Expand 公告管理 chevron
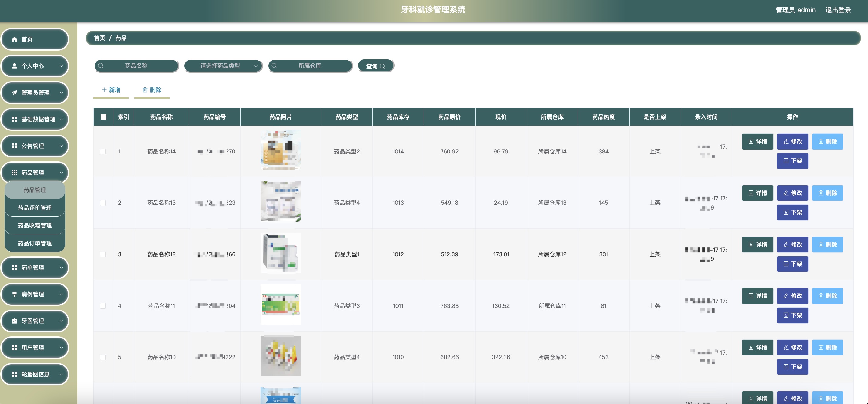868x404 pixels. pos(61,146)
